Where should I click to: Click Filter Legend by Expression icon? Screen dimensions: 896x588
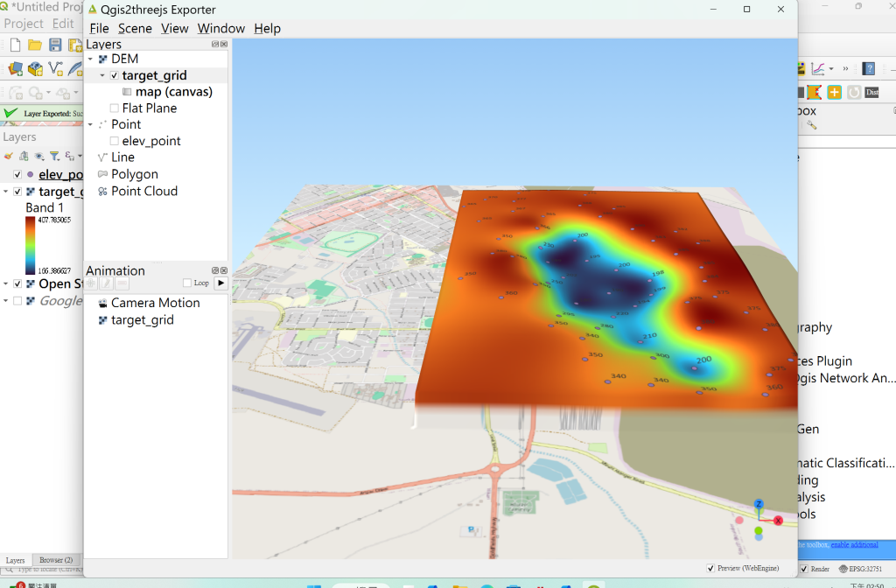coord(70,156)
